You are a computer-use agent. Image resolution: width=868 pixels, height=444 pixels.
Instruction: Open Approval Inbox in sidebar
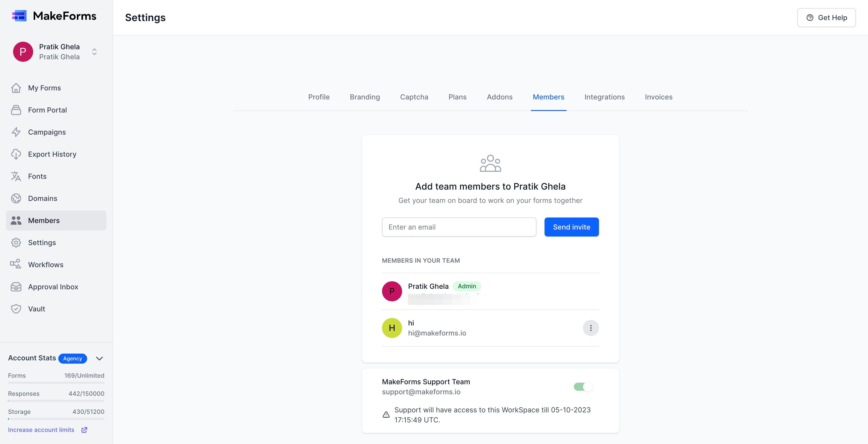pos(56,287)
